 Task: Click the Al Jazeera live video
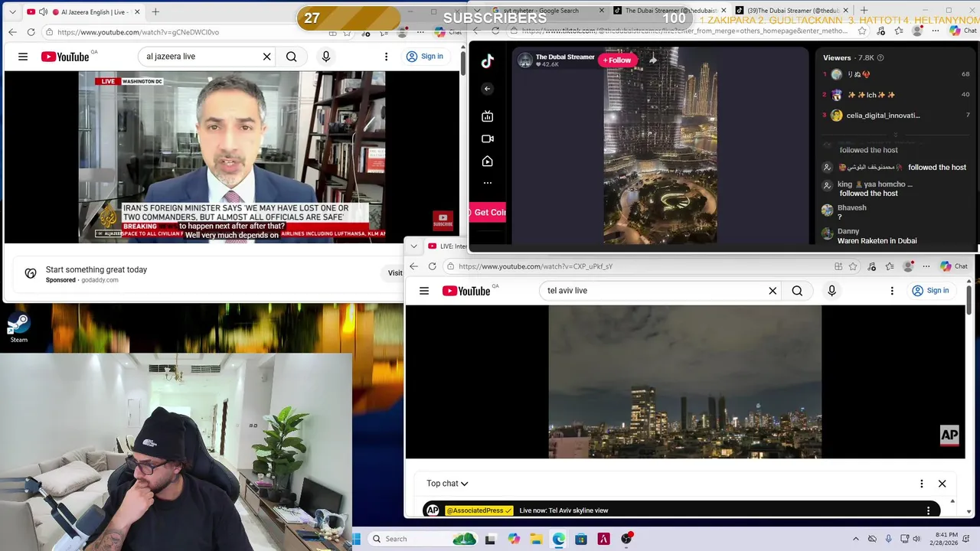click(x=232, y=157)
